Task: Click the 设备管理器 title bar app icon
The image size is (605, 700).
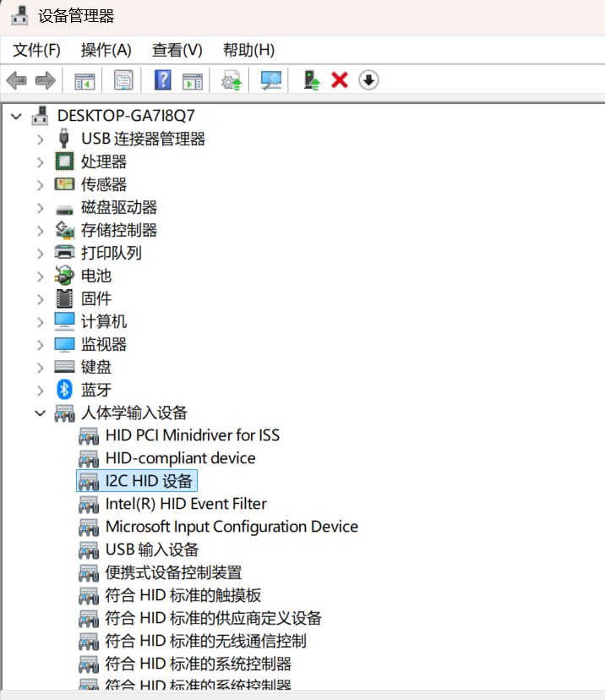Action: pos(19,16)
